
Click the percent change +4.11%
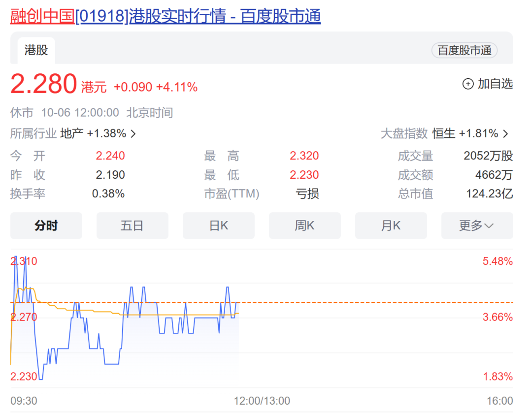(177, 87)
